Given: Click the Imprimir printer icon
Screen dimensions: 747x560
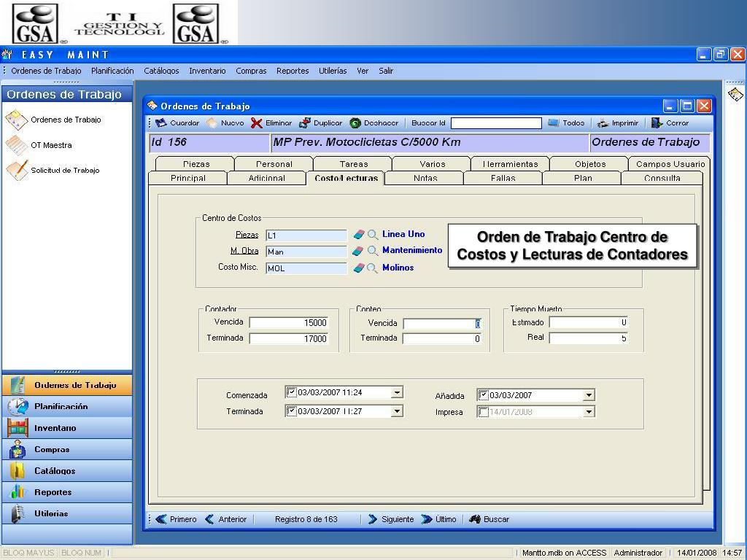Looking at the screenshot, I should point(603,122).
